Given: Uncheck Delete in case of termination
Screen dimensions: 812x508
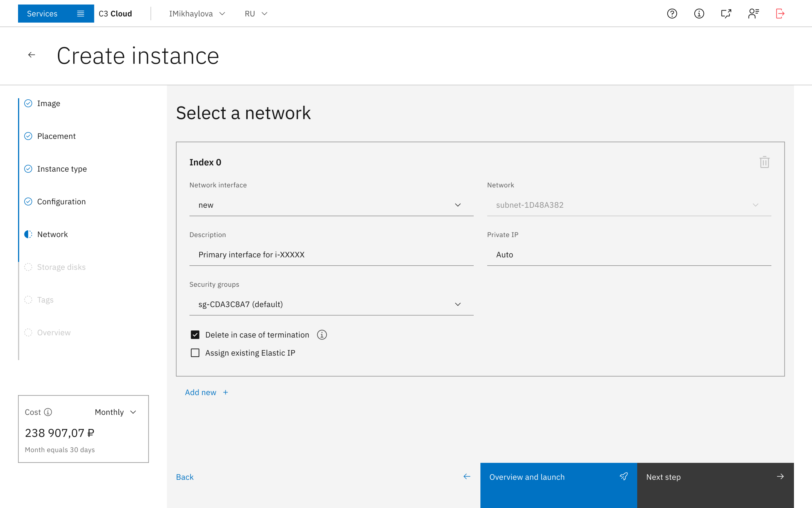Looking at the screenshot, I should 195,335.
